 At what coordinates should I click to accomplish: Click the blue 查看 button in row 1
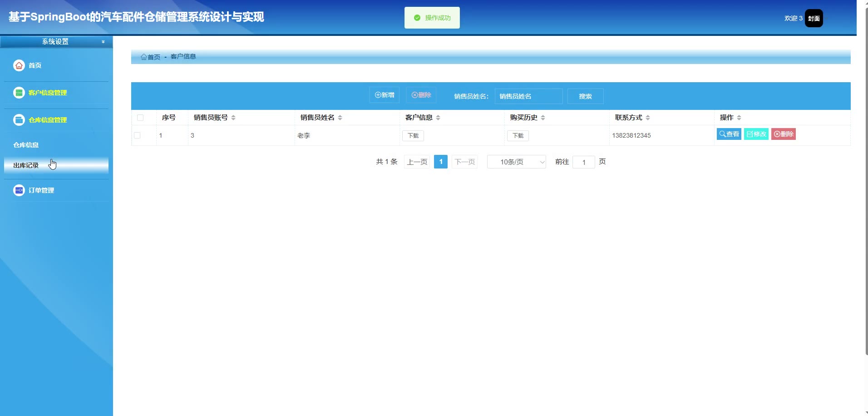[x=729, y=134]
